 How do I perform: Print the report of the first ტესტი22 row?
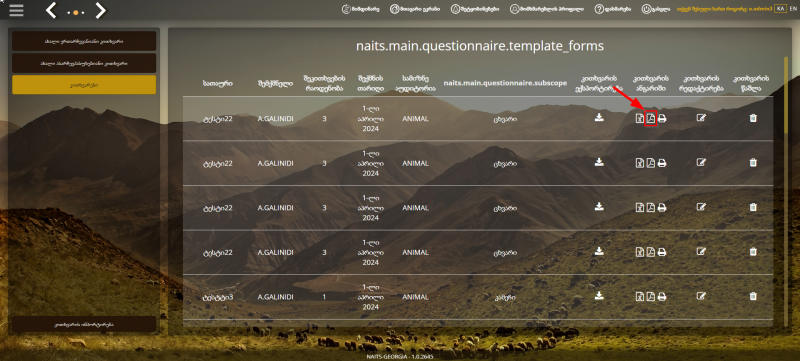click(x=662, y=119)
